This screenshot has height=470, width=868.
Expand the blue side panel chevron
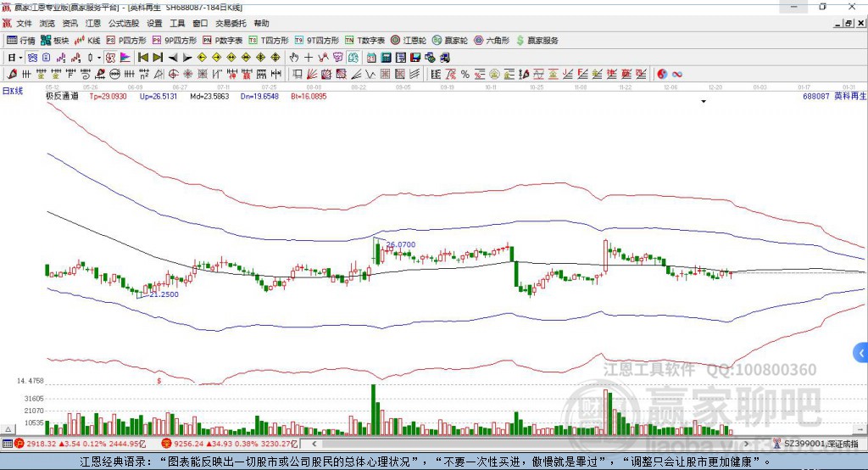click(861, 353)
